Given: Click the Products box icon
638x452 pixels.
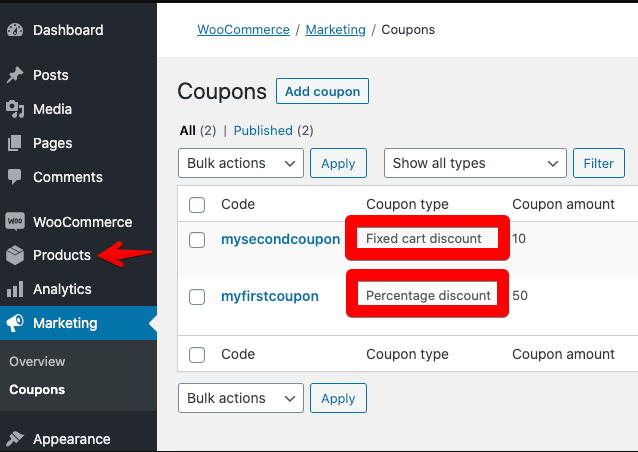Looking at the screenshot, I should 15,255.
